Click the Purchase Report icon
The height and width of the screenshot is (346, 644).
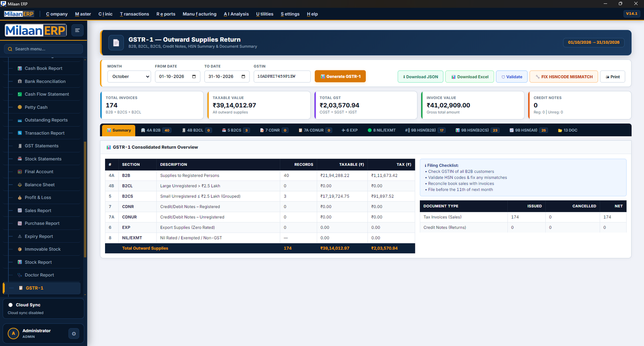click(20, 223)
